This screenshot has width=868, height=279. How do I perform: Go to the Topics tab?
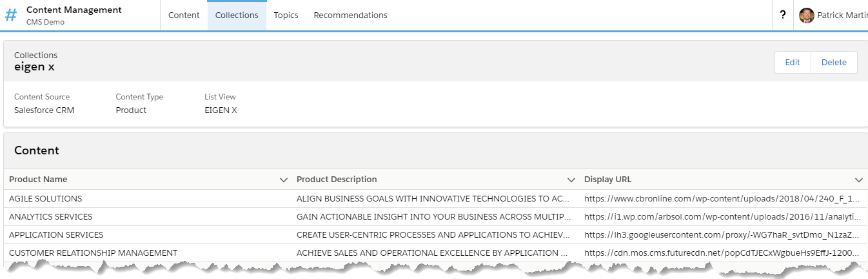pyautogui.click(x=286, y=15)
